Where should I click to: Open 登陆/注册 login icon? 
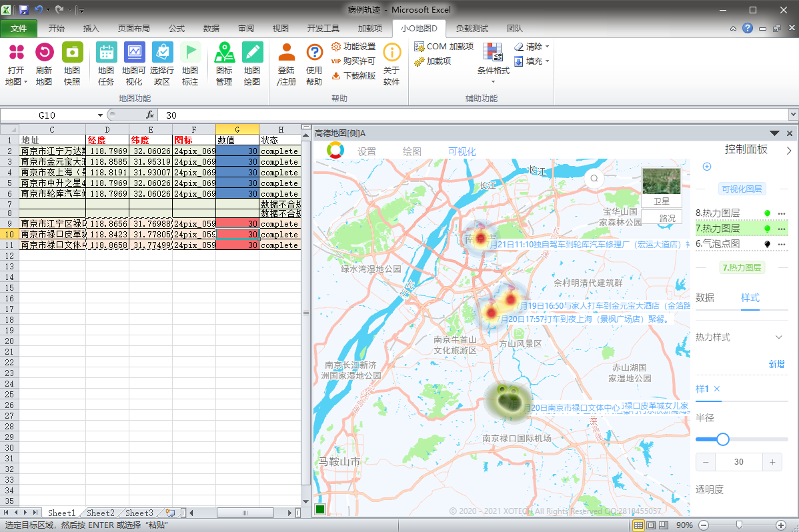pyautogui.click(x=286, y=65)
